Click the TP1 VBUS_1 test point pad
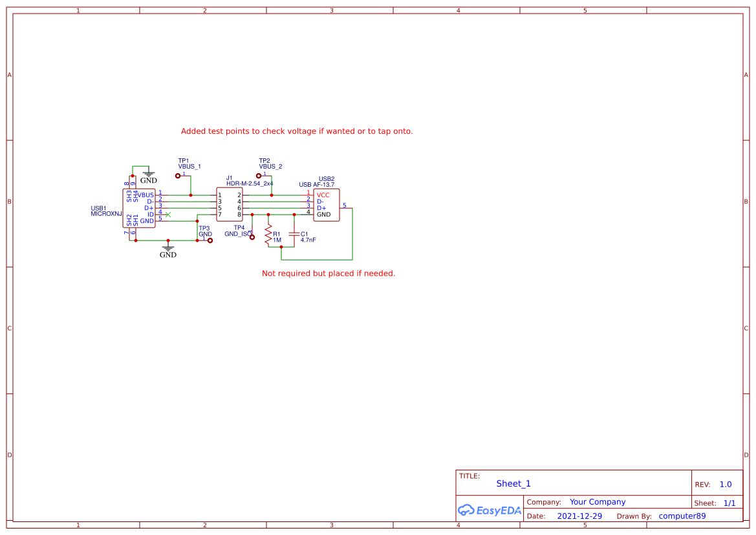This screenshot has height=535, width=756. (x=177, y=176)
